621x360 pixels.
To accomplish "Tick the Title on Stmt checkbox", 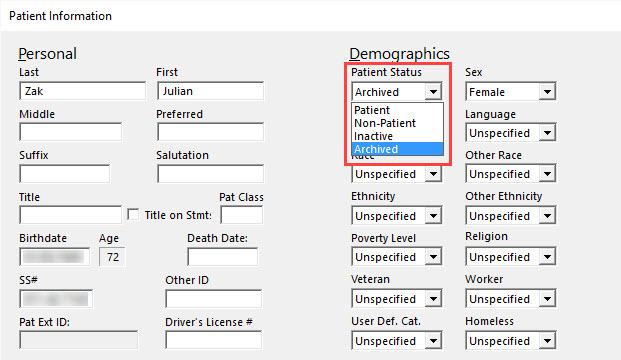I will click(133, 215).
